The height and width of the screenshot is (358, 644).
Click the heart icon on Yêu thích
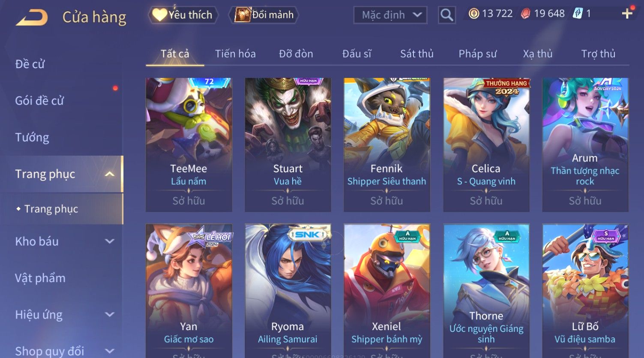coord(159,15)
